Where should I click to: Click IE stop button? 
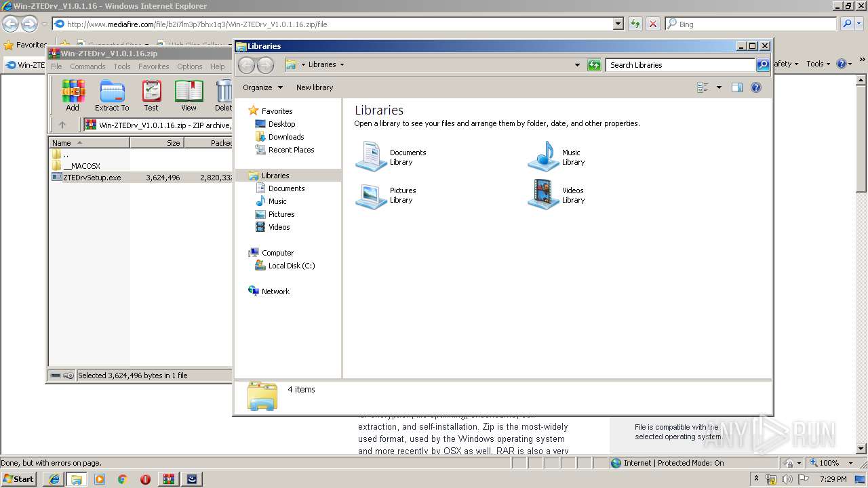point(652,24)
